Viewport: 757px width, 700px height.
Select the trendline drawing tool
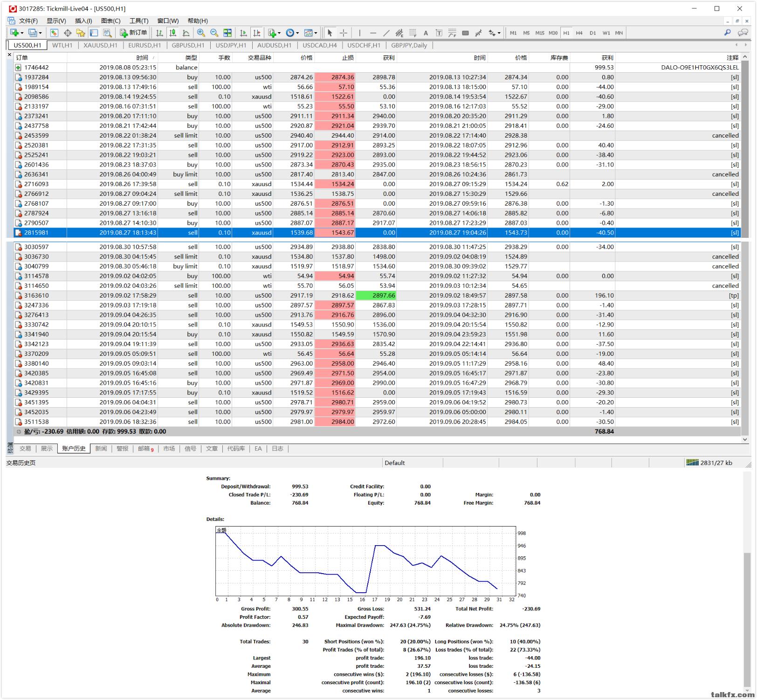pyautogui.click(x=386, y=33)
